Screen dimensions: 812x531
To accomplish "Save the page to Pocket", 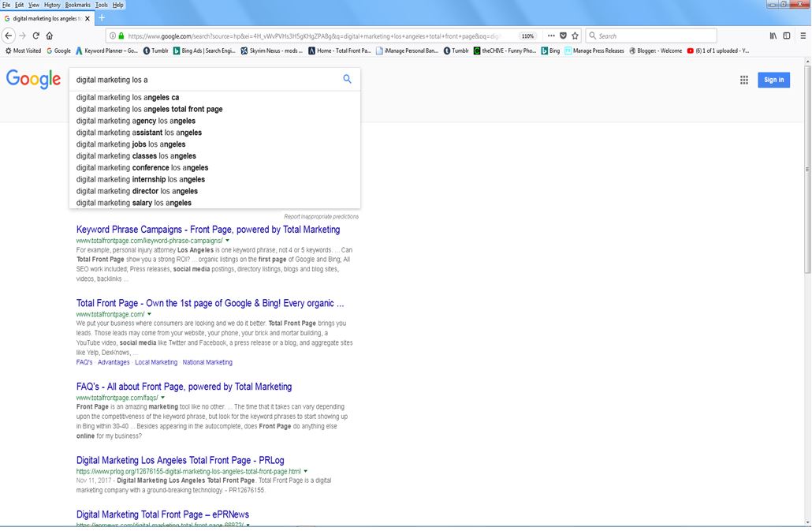I will coord(563,36).
